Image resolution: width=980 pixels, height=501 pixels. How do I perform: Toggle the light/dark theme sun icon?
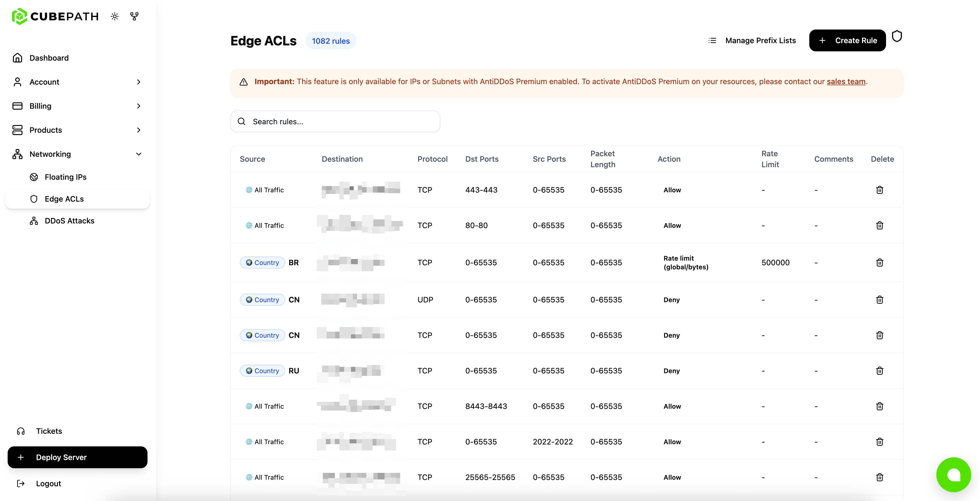(x=114, y=16)
